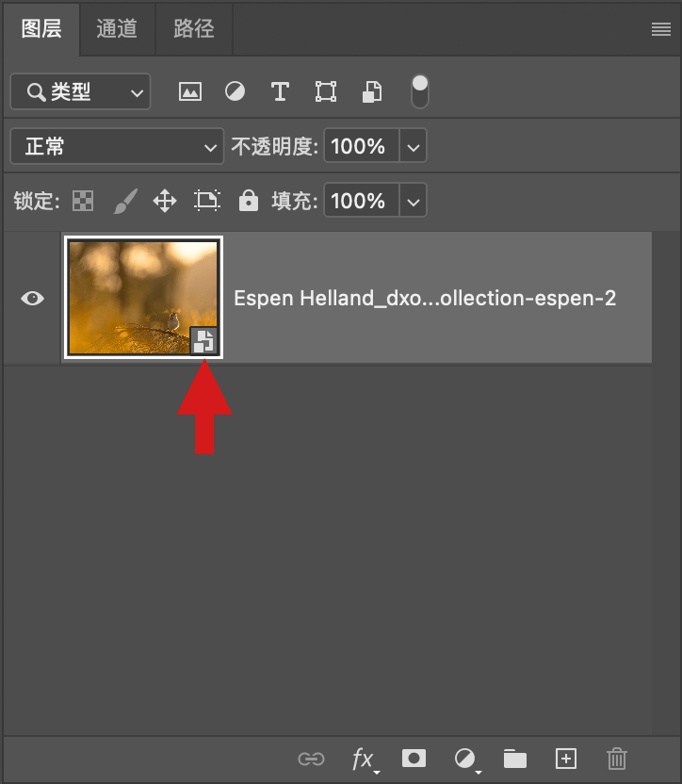This screenshot has height=784, width=682.
Task: Lock transparent pixels checkerboard icon
Action: coord(83,201)
